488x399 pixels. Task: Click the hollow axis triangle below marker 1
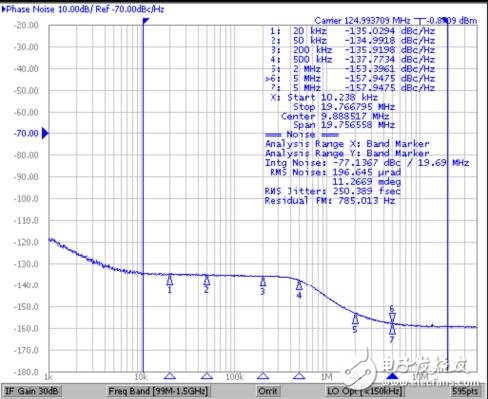[x=170, y=376]
